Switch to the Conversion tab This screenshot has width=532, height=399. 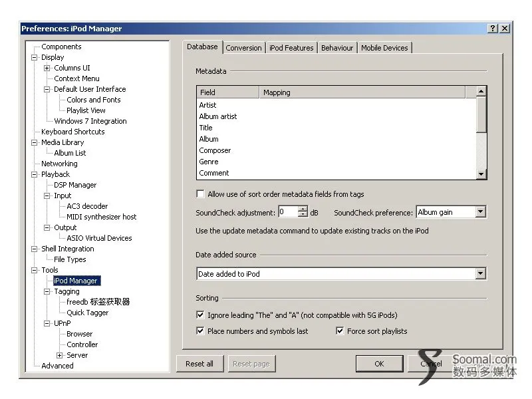pos(243,48)
